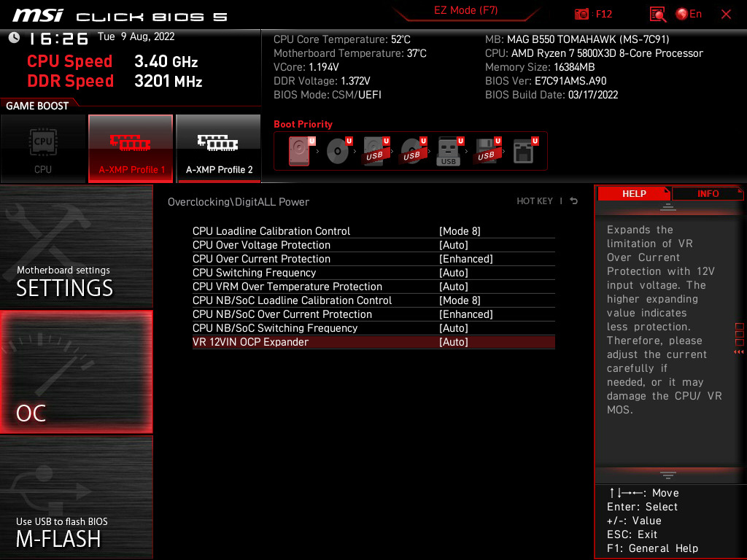The width and height of the screenshot is (747, 560).
Task: Open CPU Loadline Calibration Control [Mode 8] dropdown
Action: pos(460,231)
